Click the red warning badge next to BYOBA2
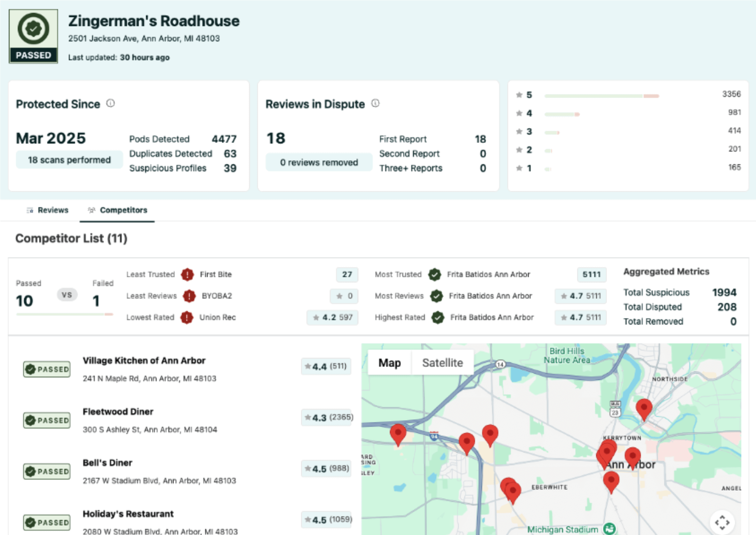This screenshot has width=756, height=535. tap(189, 296)
